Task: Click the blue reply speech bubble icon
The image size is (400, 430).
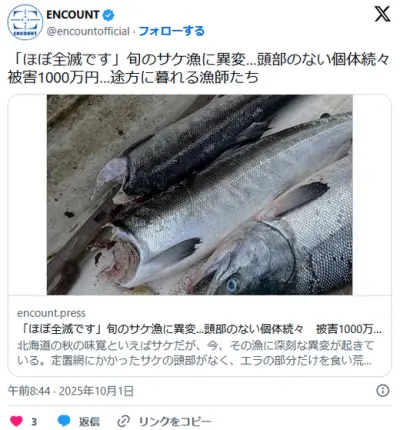Action: (64, 421)
